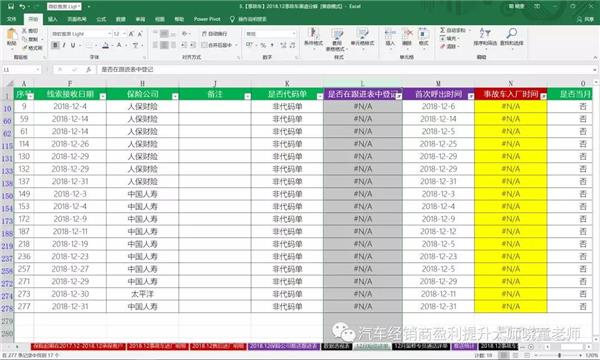Click the AutoSum sigma icon

point(443,30)
